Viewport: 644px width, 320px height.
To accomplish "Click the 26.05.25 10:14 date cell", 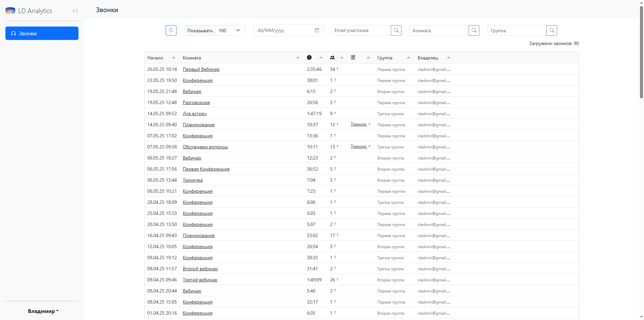I will pos(162,69).
